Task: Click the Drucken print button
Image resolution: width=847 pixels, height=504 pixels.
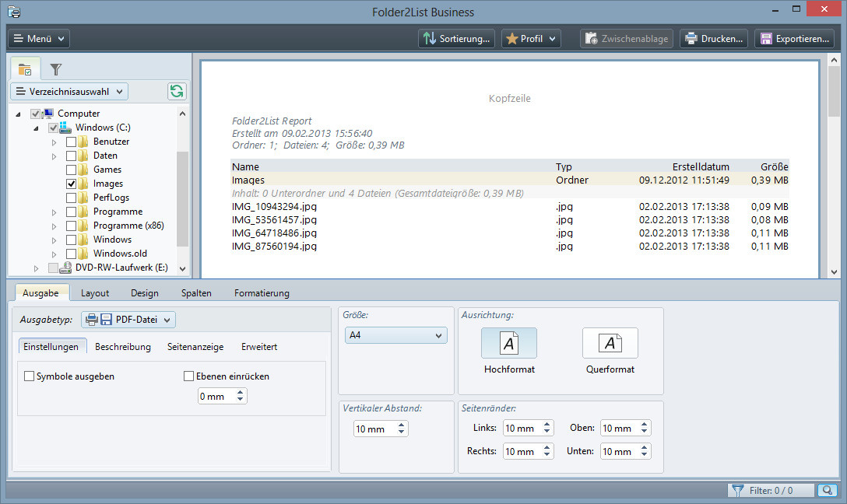Action: tap(715, 38)
